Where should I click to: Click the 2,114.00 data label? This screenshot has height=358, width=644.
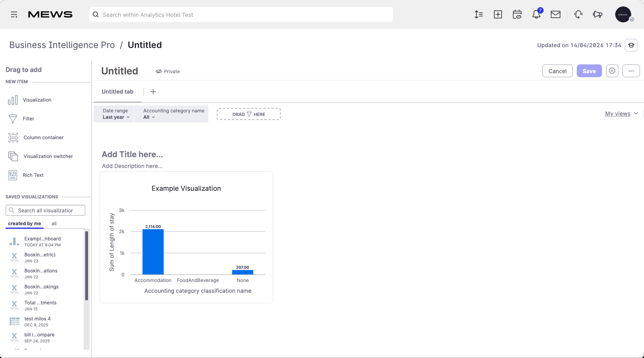tap(153, 226)
